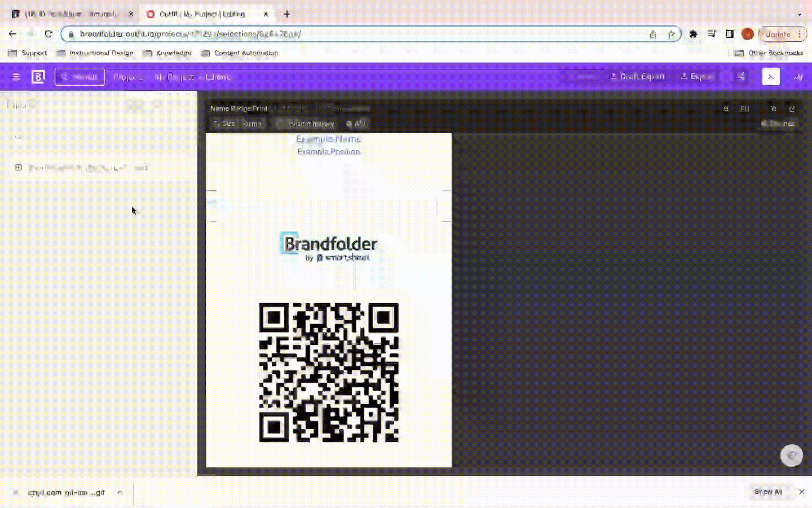Open the Other Bookmarks folder
The height and width of the screenshot is (508, 812).
(769, 53)
